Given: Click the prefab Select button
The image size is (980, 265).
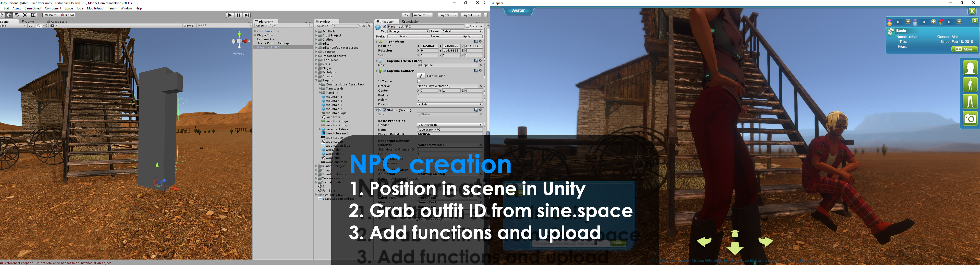Looking at the screenshot, I should click(403, 36).
